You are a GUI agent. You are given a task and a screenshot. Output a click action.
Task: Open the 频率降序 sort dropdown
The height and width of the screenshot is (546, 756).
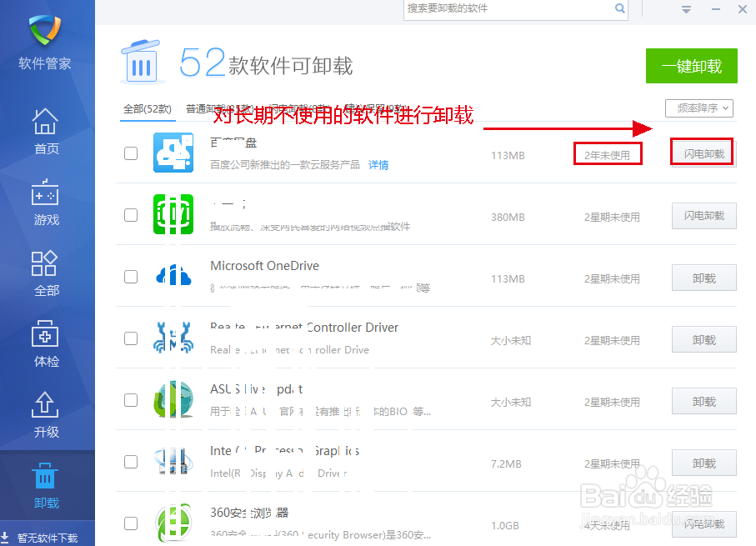[x=699, y=108]
